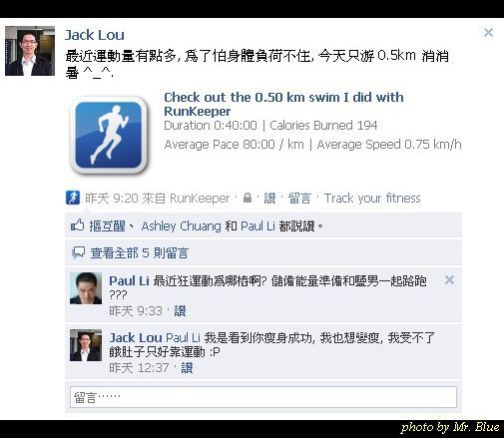Open Paul Li's comment avatar
Viewport: 504px width, 438px height.
[86, 288]
